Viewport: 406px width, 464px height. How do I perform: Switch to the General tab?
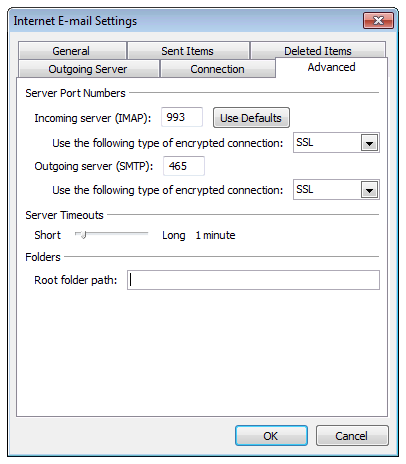pyautogui.click(x=72, y=51)
